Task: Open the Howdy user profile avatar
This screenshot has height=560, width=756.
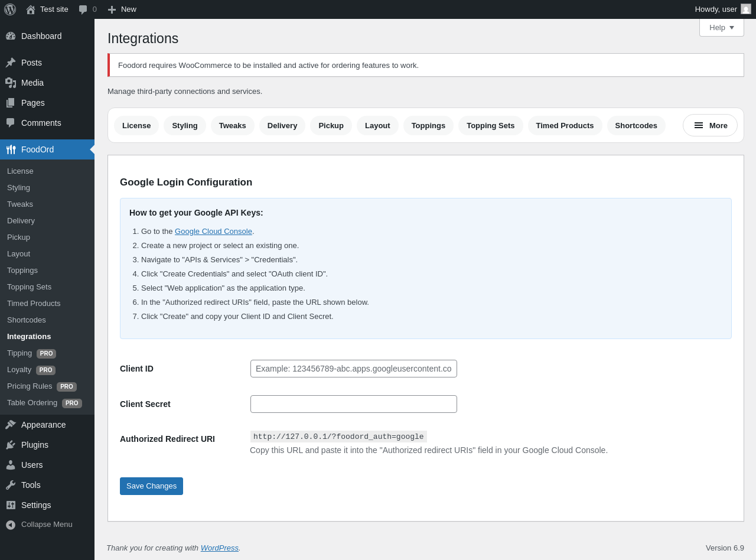Action: [746, 9]
